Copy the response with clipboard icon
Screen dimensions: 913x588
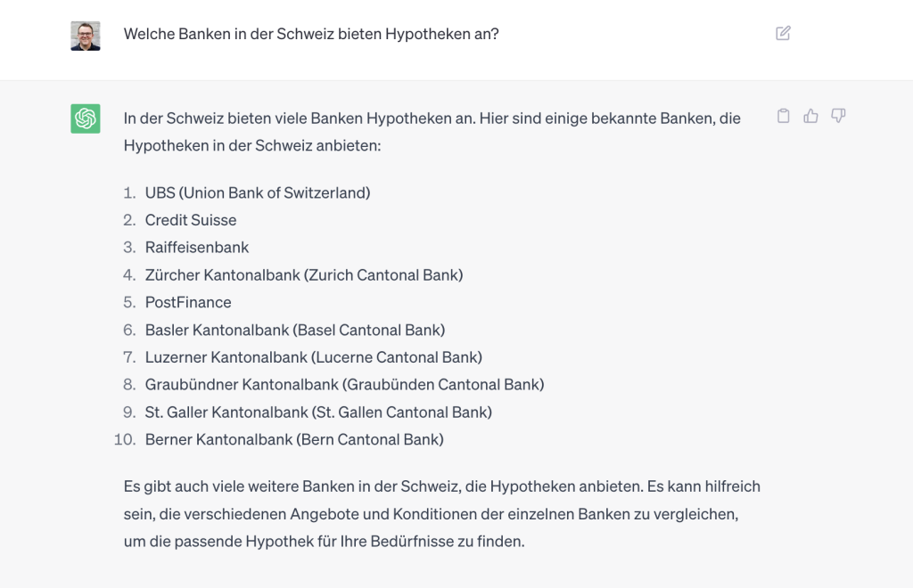[x=783, y=116]
